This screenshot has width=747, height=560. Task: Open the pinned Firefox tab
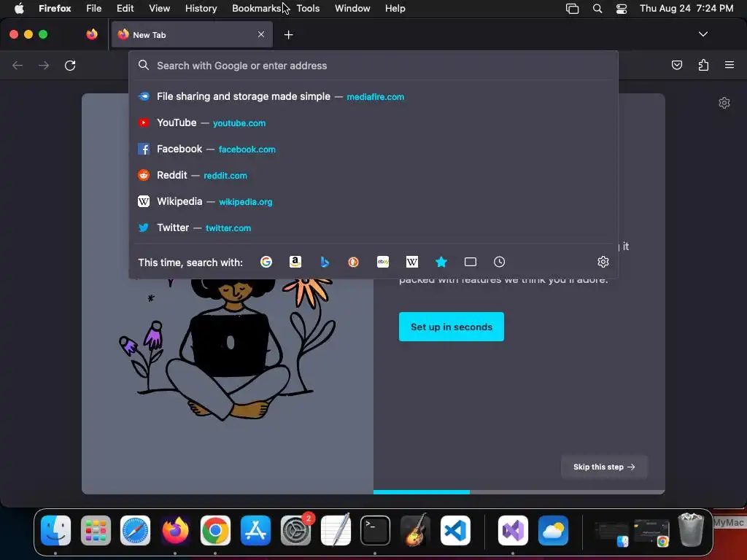pyautogui.click(x=92, y=34)
